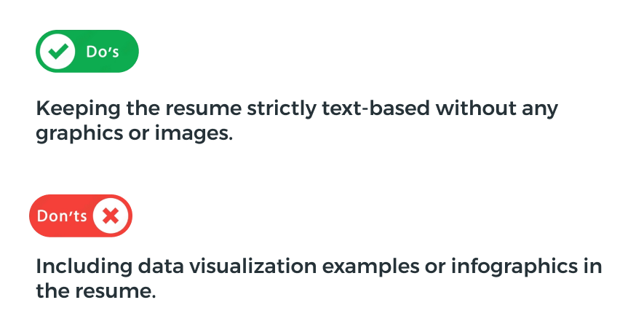Select the white knob on Do's toggle
The width and height of the screenshot is (644, 332).
[x=57, y=52]
